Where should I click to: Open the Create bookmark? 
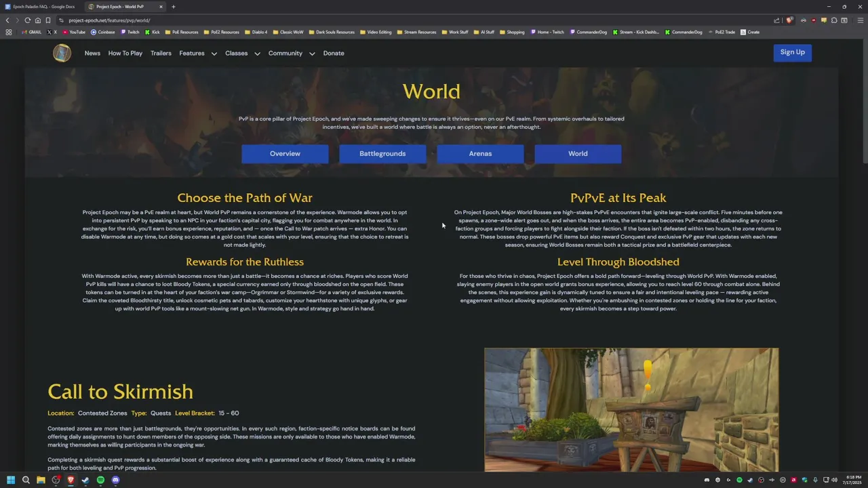(x=750, y=32)
